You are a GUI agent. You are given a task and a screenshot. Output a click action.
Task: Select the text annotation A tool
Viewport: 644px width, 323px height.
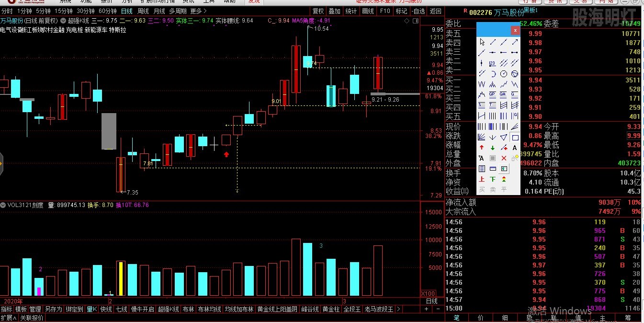coord(515,148)
